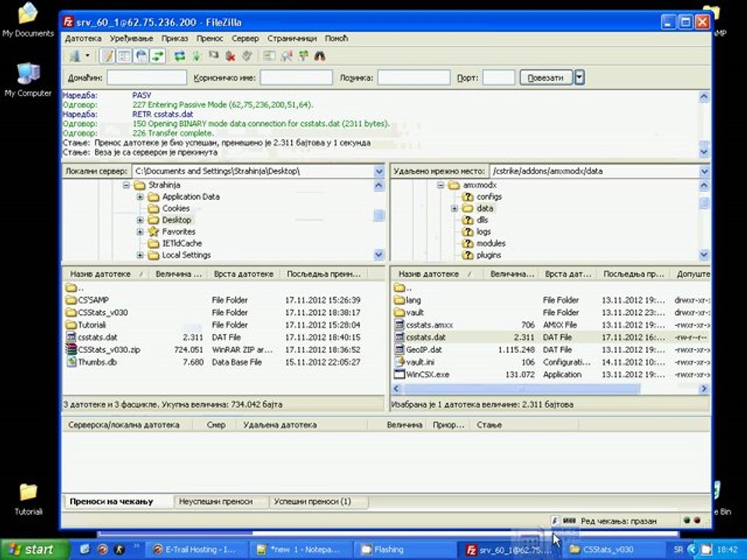747x560 pixels.
Task: Toggle the remote directory tree view
Action: [x=141, y=56]
